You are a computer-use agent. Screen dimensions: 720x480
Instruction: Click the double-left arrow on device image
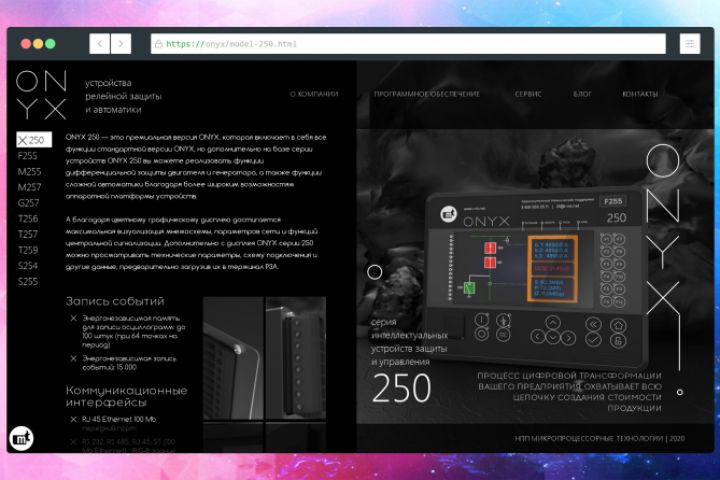(x=593, y=324)
